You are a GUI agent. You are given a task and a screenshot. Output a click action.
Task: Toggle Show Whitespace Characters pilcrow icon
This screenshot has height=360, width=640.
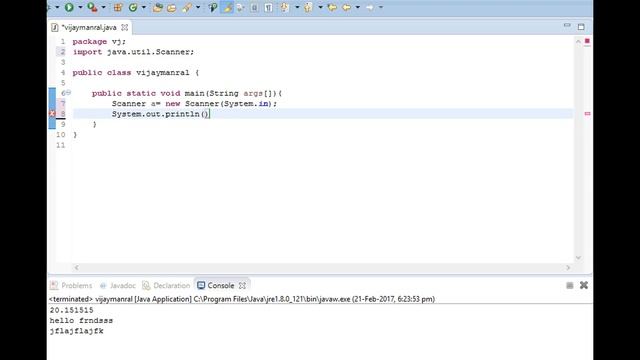pos(269,7)
